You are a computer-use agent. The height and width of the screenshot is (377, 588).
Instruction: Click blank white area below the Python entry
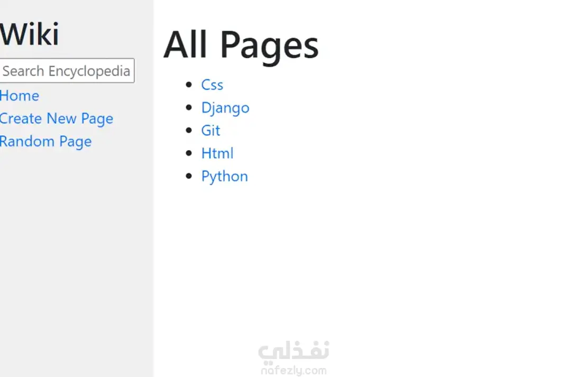(370, 254)
